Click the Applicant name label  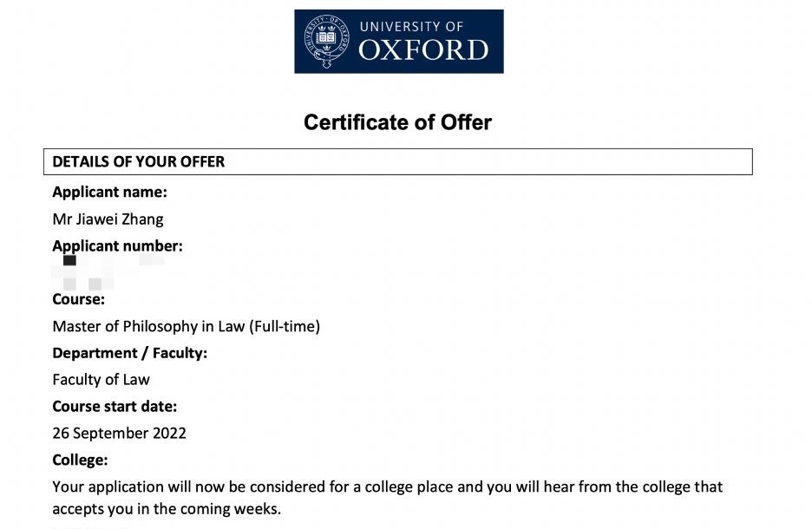(110, 192)
